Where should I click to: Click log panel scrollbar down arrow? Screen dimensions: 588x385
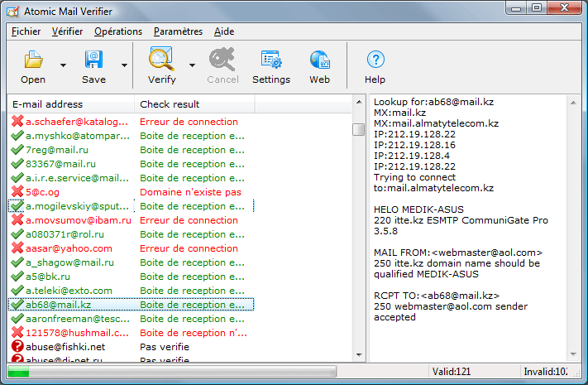[x=573, y=354]
